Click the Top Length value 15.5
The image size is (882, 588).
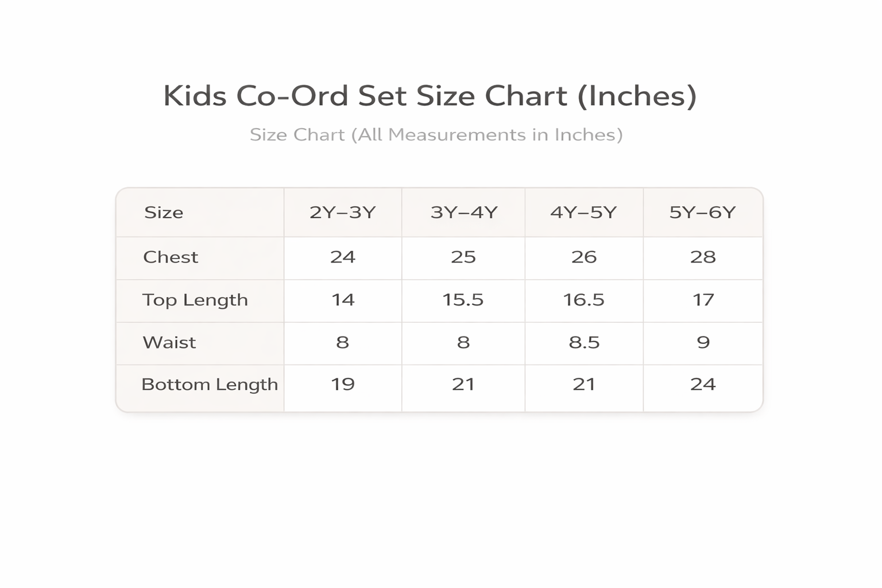coord(463,300)
